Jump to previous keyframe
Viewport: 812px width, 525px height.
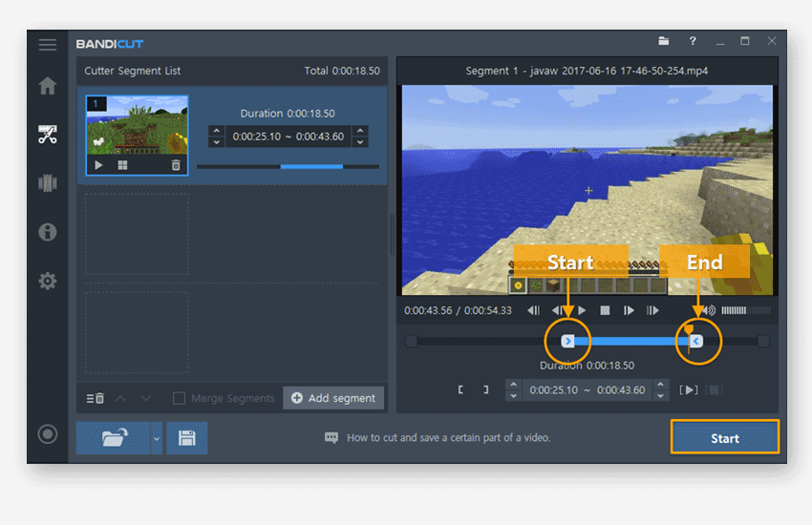click(533, 310)
